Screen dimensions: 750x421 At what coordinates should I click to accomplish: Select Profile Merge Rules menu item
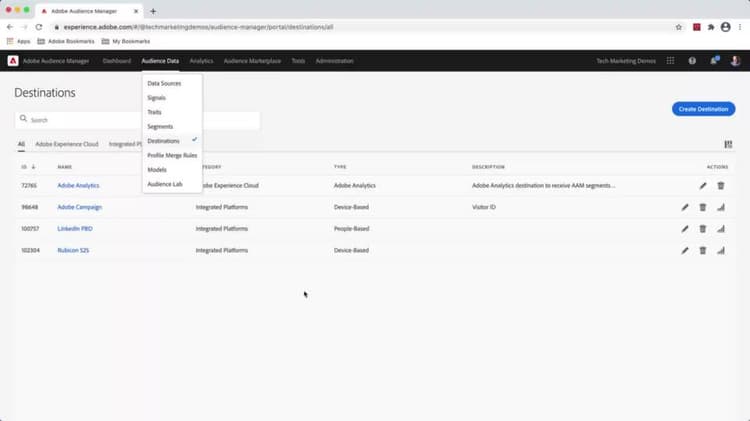(x=172, y=155)
